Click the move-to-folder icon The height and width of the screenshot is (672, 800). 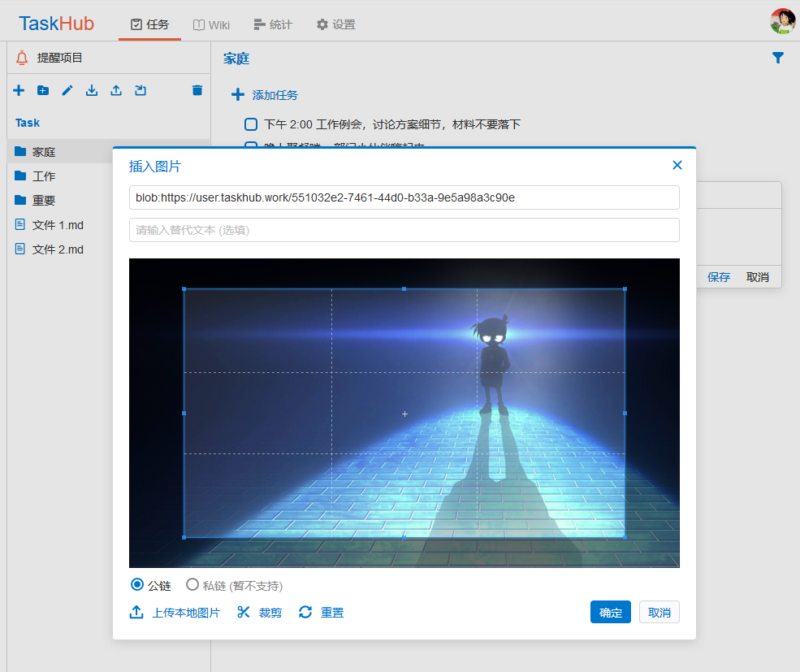pos(141,90)
